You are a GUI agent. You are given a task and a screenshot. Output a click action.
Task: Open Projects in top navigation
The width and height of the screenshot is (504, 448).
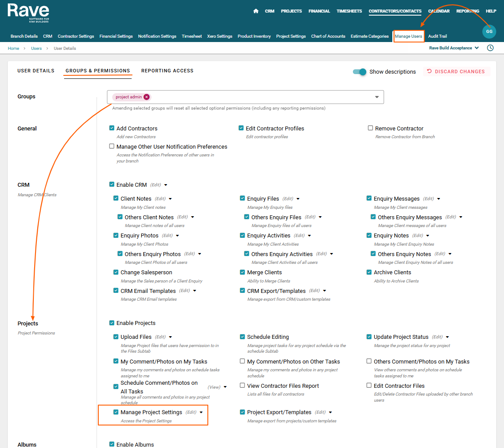point(291,11)
